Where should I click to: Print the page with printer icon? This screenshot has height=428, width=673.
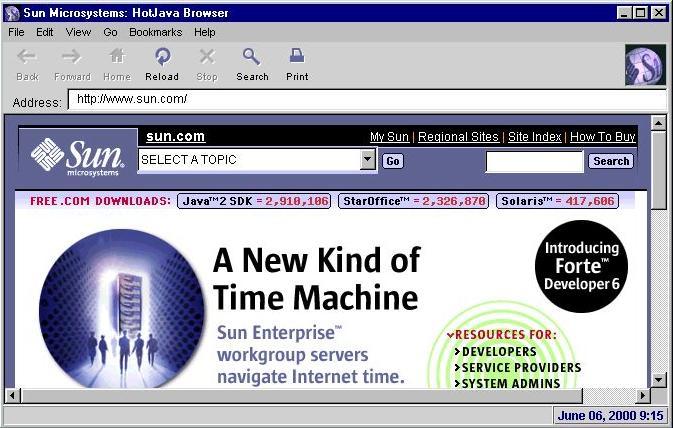[x=297, y=56]
